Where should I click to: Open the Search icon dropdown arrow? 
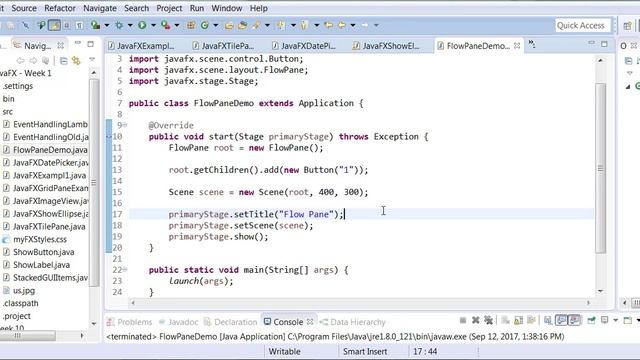[x=267, y=25]
